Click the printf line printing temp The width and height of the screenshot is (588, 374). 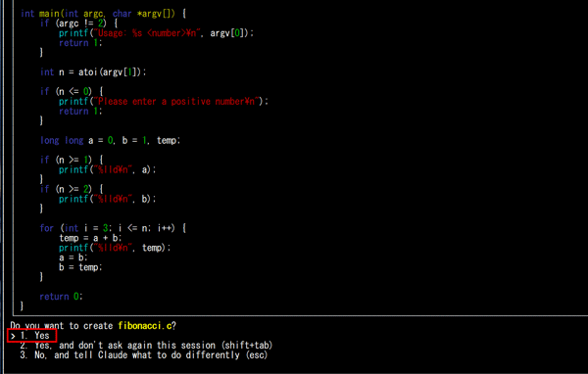[115, 248]
